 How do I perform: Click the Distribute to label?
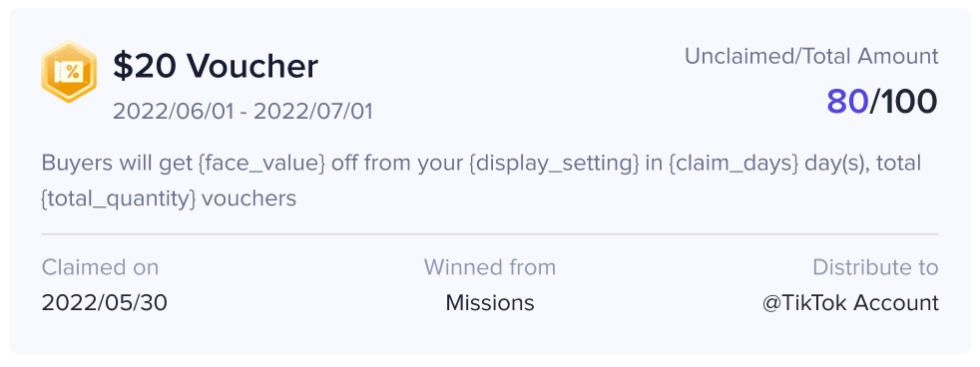point(875,267)
